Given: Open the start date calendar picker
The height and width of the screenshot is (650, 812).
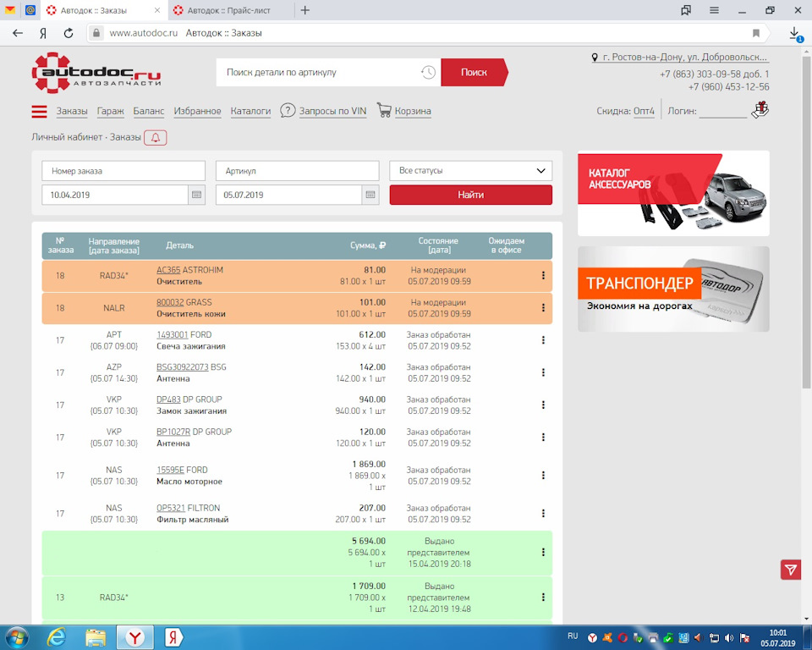Looking at the screenshot, I should tap(196, 195).
